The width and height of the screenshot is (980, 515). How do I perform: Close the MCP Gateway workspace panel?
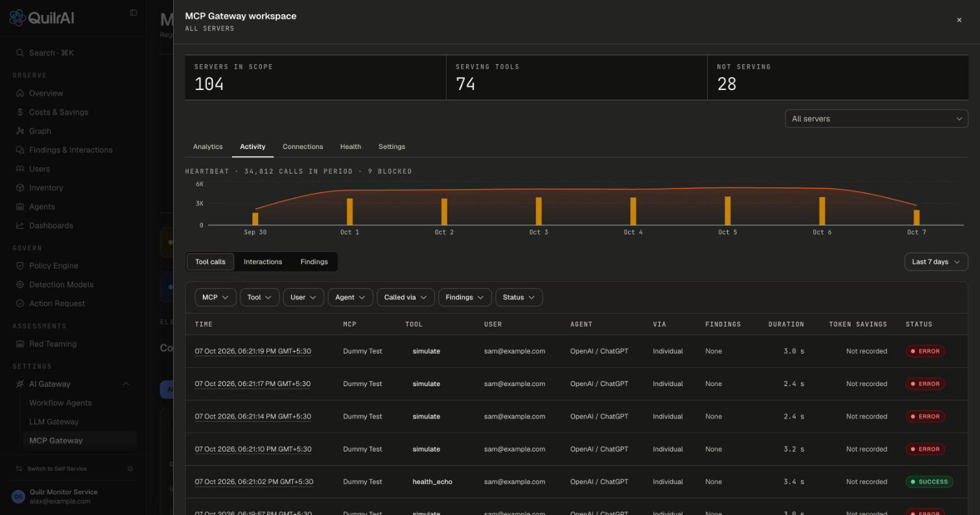coord(959,20)
